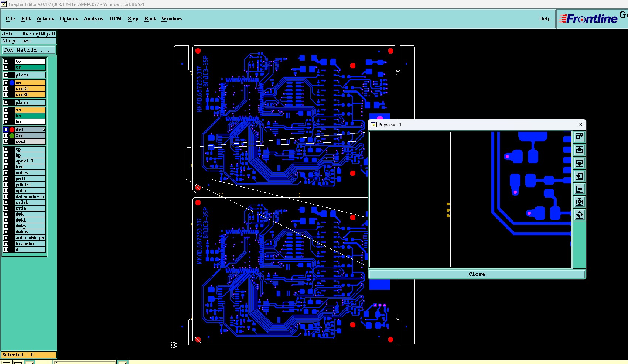Expand the DFM menu
The width and height of the screenshot is (628, 364).
point(115,18)
